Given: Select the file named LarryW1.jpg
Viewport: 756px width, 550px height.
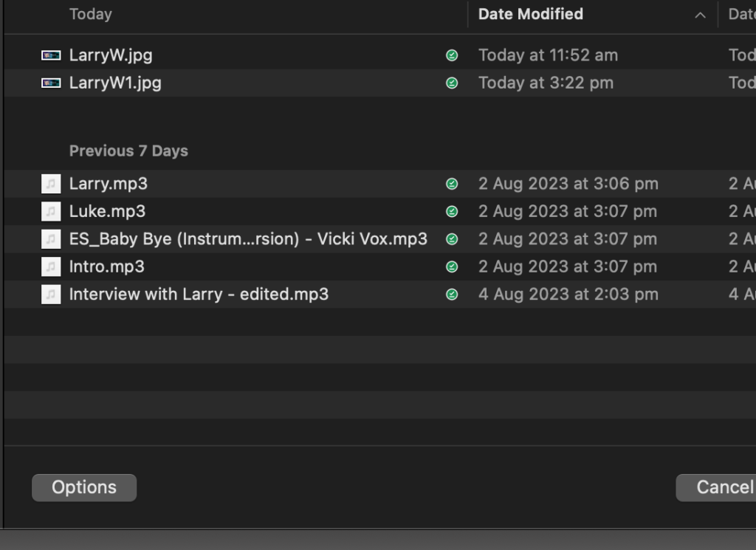Looking at the screenshot, I should pos(115,83).
